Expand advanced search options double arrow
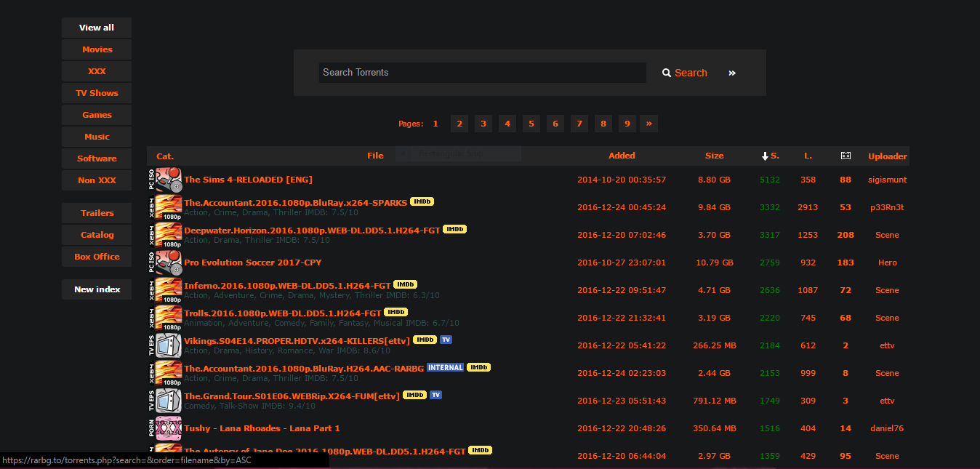The width and height of the screenshot is (980, 469). [732, 73]
